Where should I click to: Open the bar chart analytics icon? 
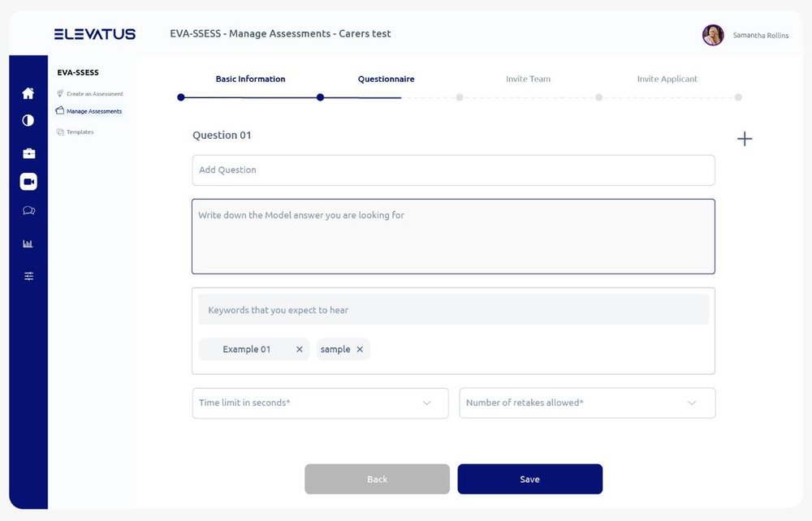[x=28, y=243]
